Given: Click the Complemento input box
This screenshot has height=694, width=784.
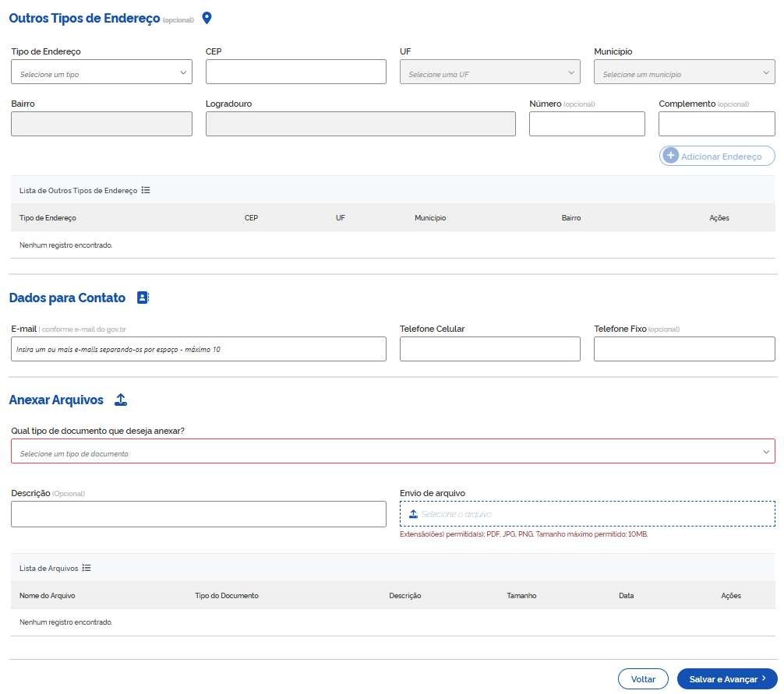Looking at the screenshot, I should [x=716, y=124].
